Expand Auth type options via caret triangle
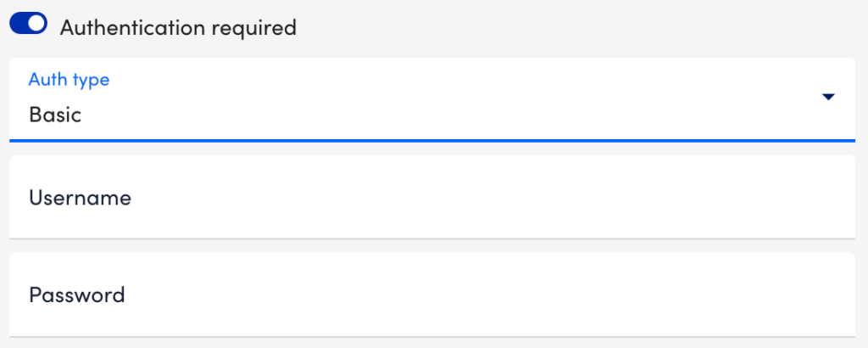The width and height of the screenshot is (868, 348). pyautogui.click(x=829, y=98)
